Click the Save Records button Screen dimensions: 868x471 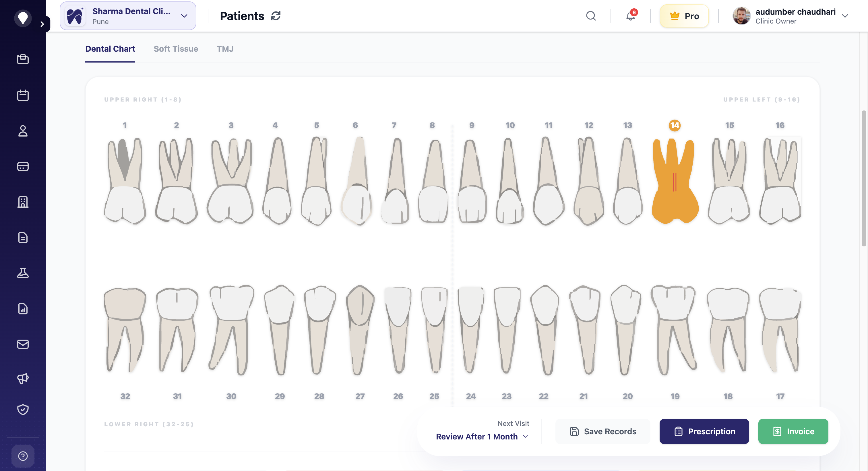(603, 431)
